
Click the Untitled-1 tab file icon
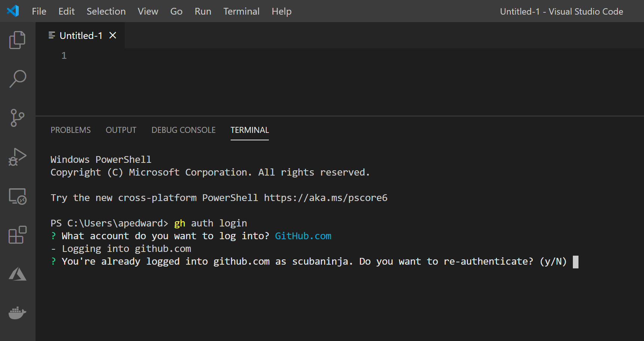click(52, 35)
